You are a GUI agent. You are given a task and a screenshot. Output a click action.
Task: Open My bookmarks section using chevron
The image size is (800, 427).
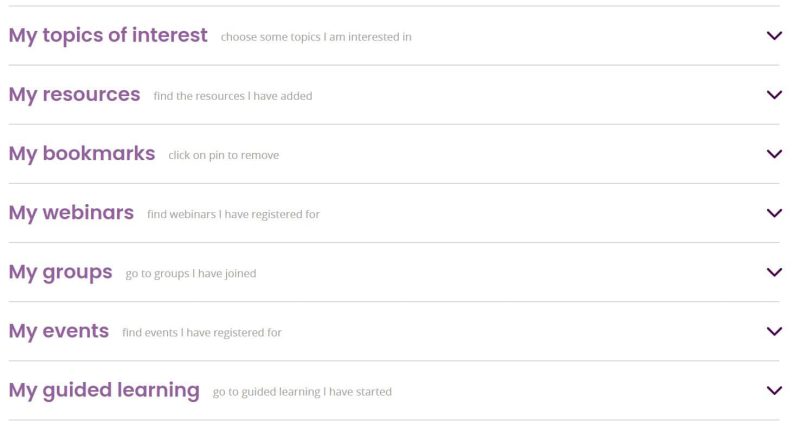click(773, 154)
